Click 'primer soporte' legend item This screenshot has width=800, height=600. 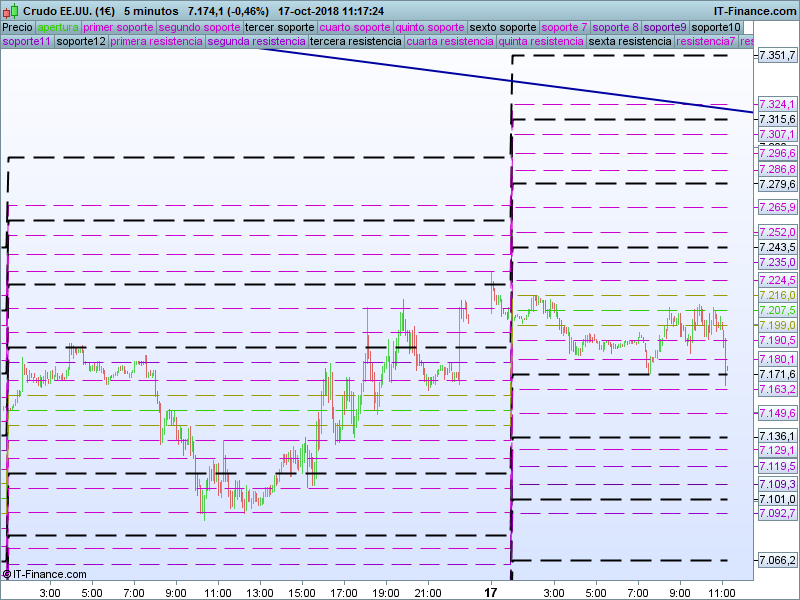(118, 27)
